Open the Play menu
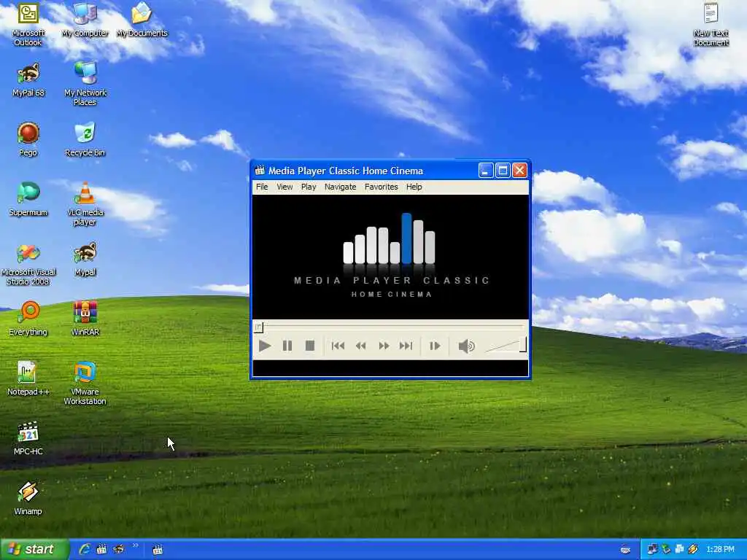The image size is (747, 560). [309, 187]
